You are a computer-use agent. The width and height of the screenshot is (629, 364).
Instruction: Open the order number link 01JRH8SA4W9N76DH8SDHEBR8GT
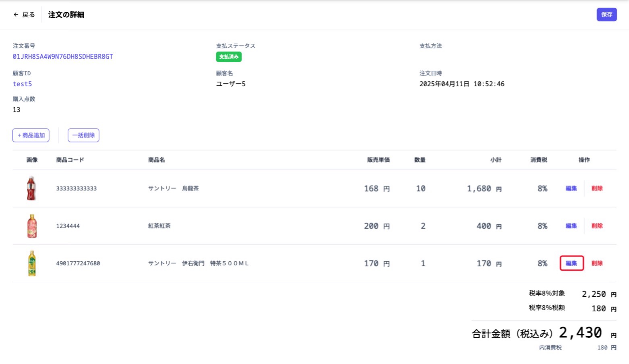pyautogui.click(x=62, y=56)
